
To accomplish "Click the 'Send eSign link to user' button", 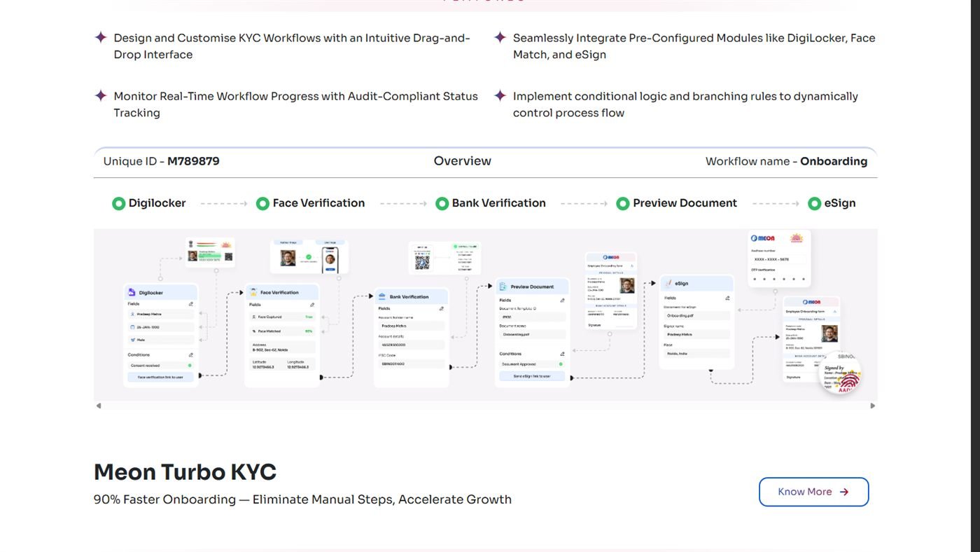I will [x=532, y=376].
